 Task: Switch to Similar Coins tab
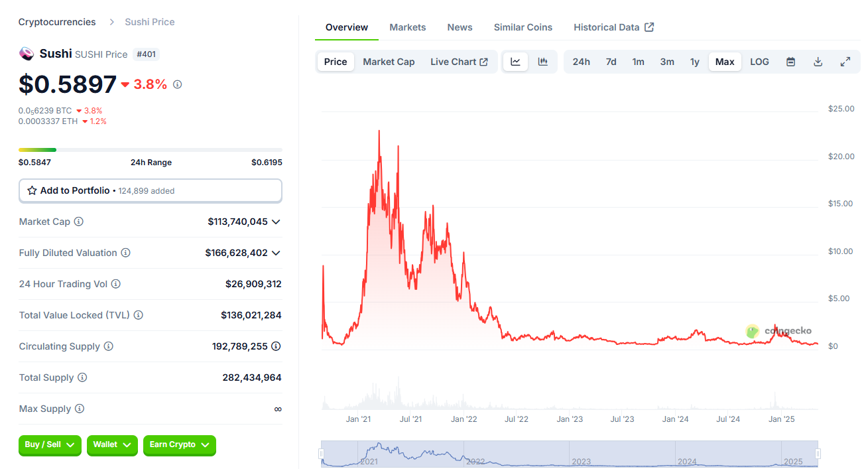[x=523, y=27]
